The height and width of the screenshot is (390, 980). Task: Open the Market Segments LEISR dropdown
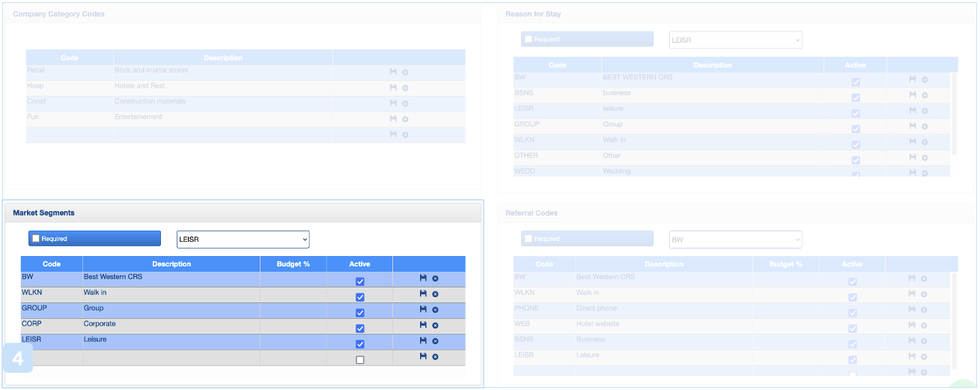point(243,239)
